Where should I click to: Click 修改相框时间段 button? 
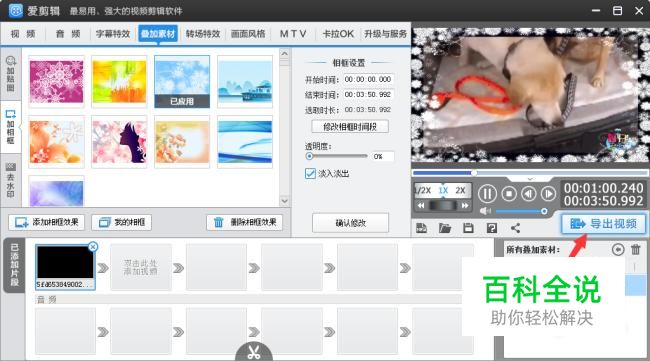pos(350,127)
